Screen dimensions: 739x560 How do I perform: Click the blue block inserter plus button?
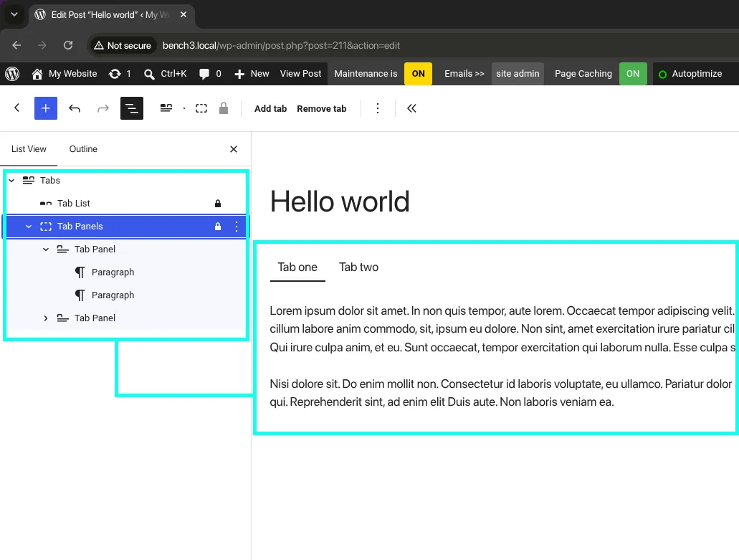46,108
